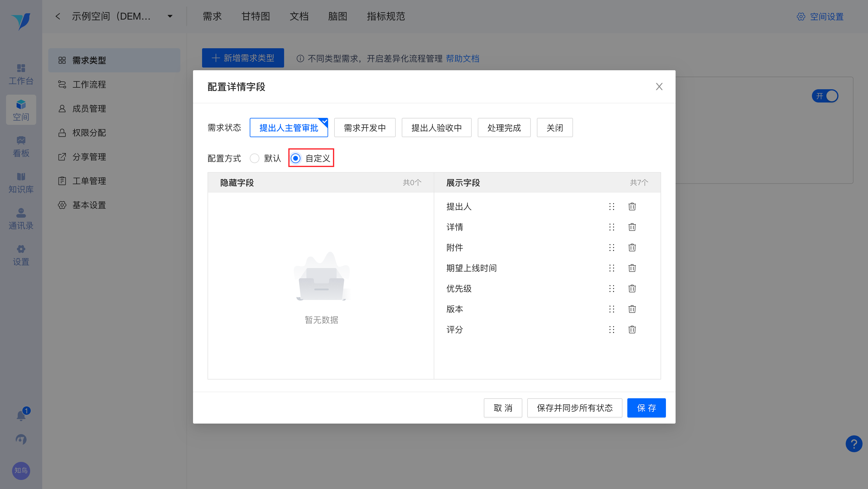Open 工作流程 in settings menu
Image resolution: width=868 pixels, height=489 pixels.
(89, 84)
